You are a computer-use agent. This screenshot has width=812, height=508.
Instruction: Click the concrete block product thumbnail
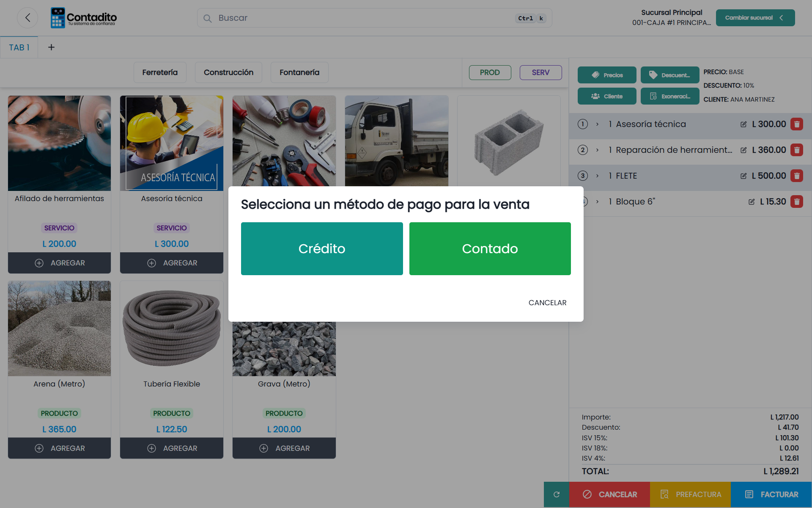click(x=509, y=142)
